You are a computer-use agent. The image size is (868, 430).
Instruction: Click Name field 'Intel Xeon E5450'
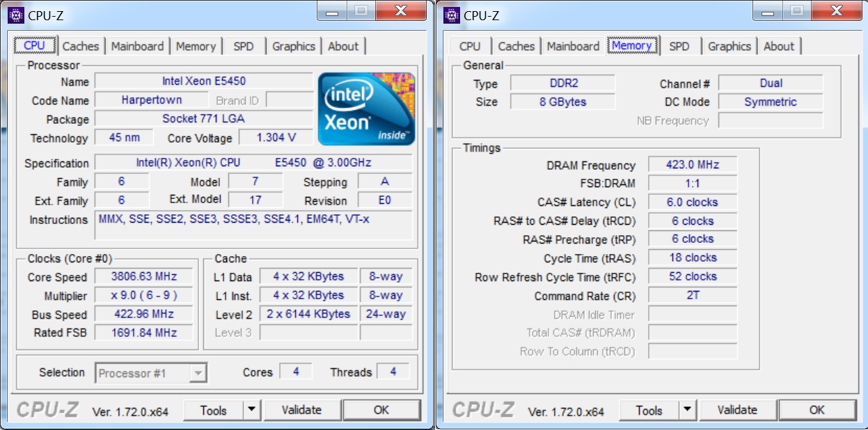coord(204,81)
